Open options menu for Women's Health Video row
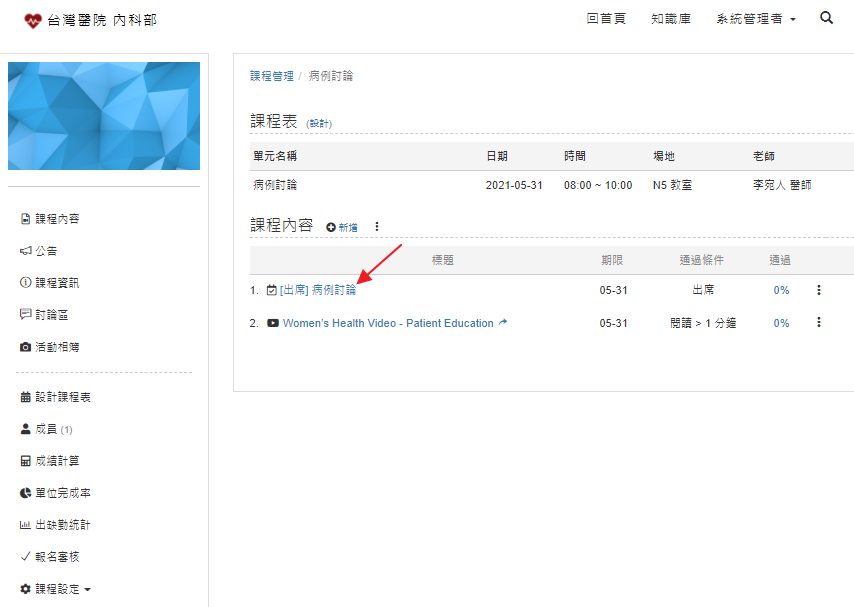Viewport: 854px width, 607px height. click(x=818, y=322)
